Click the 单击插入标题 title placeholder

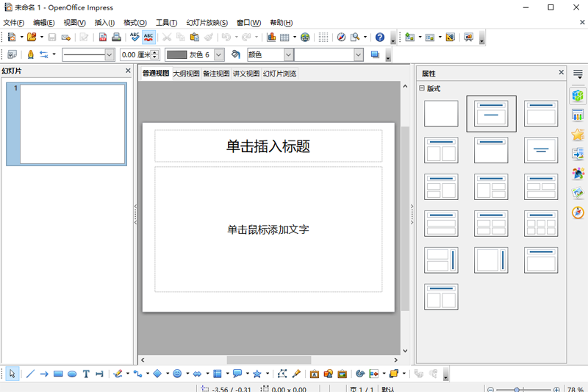(x=268, y=146)
